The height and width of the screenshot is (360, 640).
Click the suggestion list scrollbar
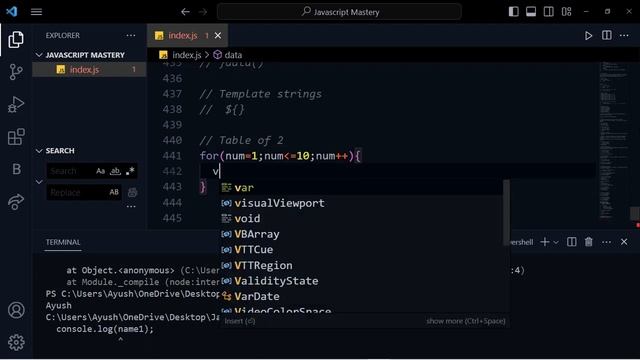click(507, 212)
